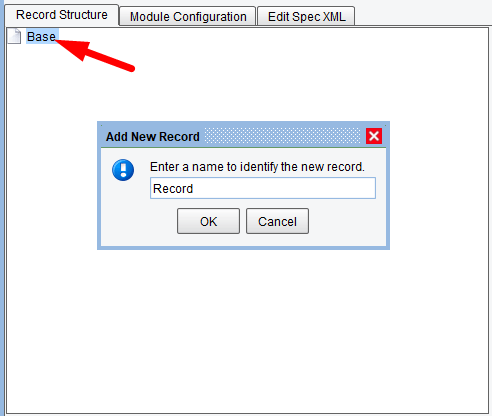Cancel adding the new record
This screenshot has height=416, width=492.
tap(277, 221)
